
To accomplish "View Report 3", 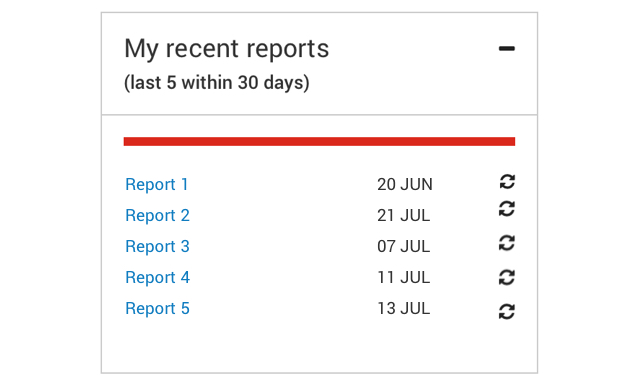I will point(158,246).
